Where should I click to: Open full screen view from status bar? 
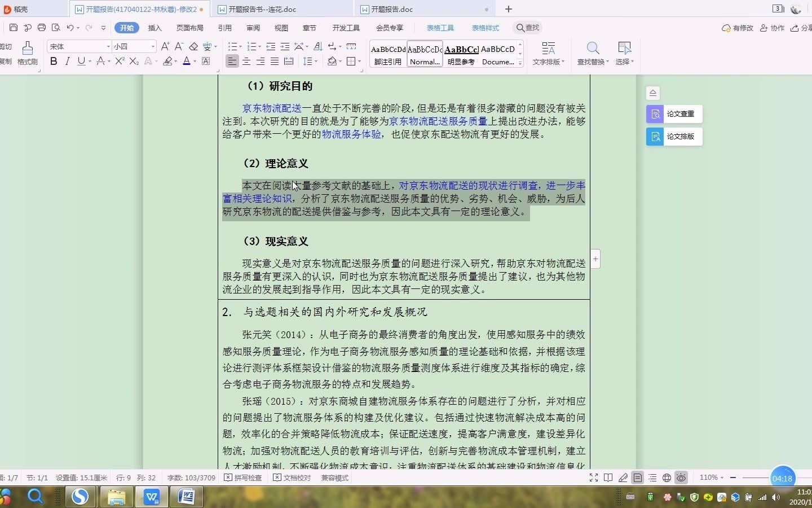tap(594, 478)
